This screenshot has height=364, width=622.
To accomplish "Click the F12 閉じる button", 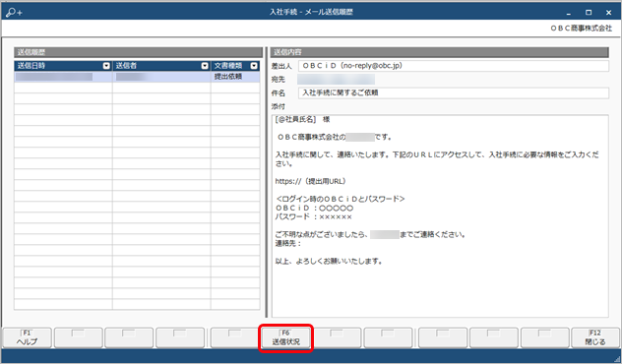I will (x=595, y=337).
